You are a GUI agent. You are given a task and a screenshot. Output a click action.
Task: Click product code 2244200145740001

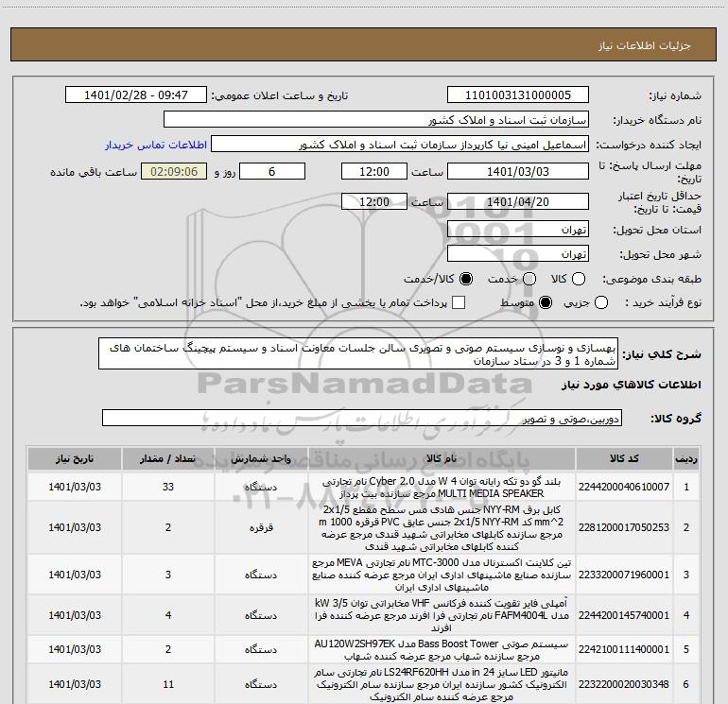tap(624, 615)
